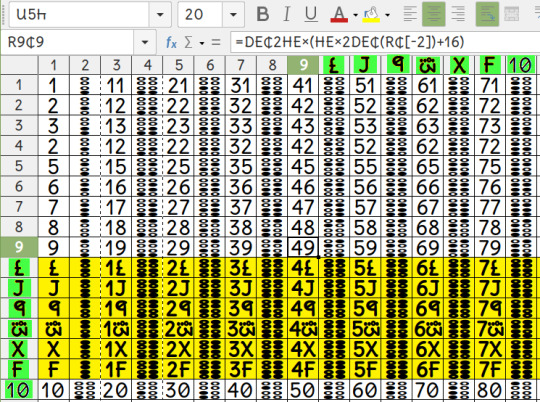
Task: Toggle center horizontal alignment
Action: tap(434, 14)
